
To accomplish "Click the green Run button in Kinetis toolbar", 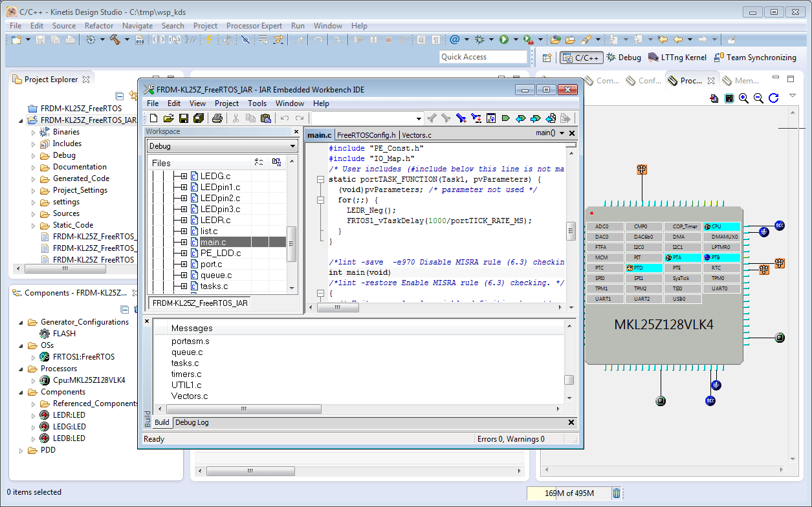I will click(x=504, y=40).
